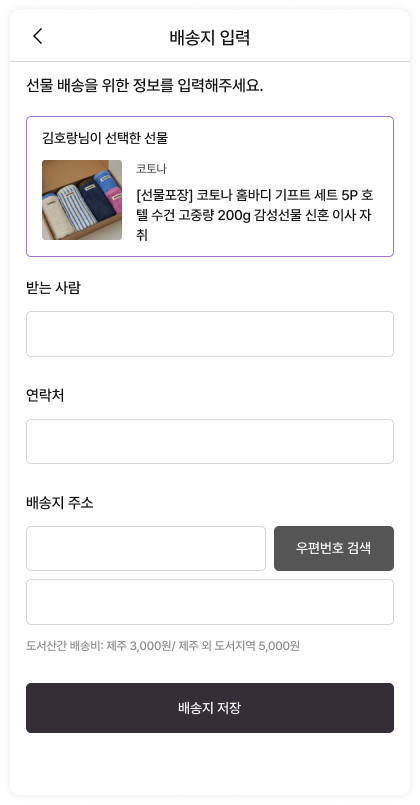
Task: Click the 연락처 label
Action: pos(45,395)
